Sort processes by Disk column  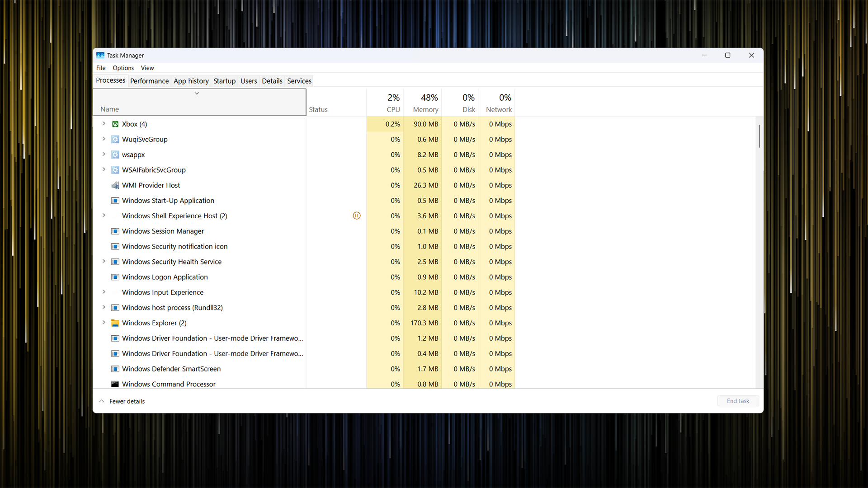(460, 103)
